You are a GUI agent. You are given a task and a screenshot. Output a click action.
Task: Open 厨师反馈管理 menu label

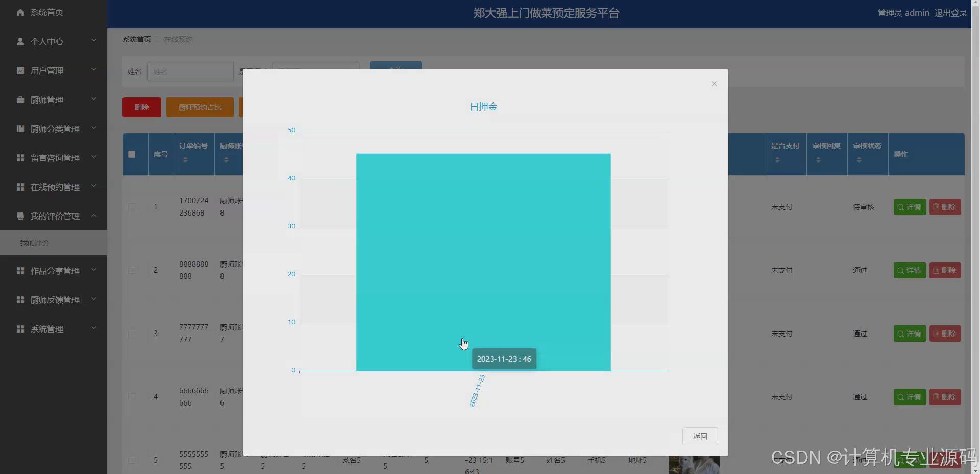click(55, 300)
